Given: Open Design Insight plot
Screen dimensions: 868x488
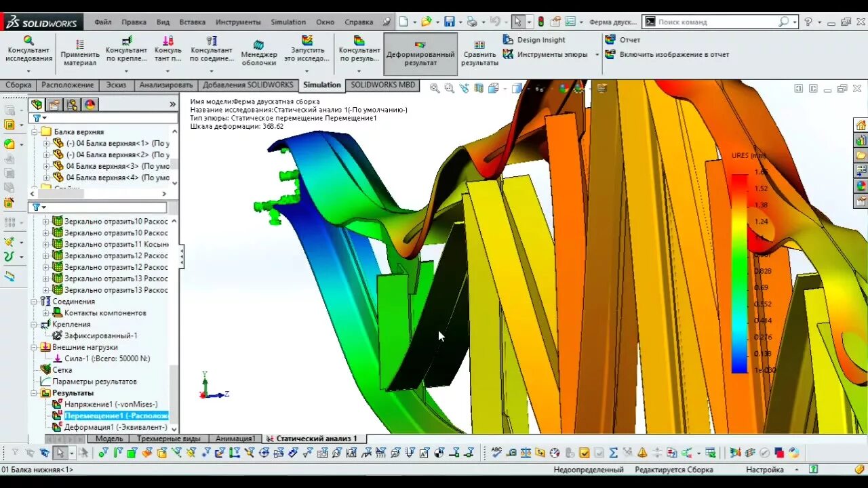Looking at the screenshot, I should [534, 39].
